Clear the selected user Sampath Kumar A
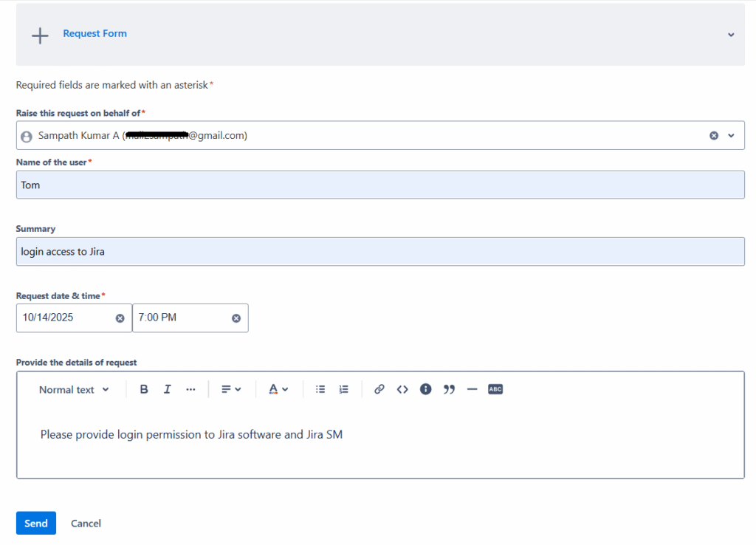The height and width of the screenshot is (545, 756). [x=714, y=136]
